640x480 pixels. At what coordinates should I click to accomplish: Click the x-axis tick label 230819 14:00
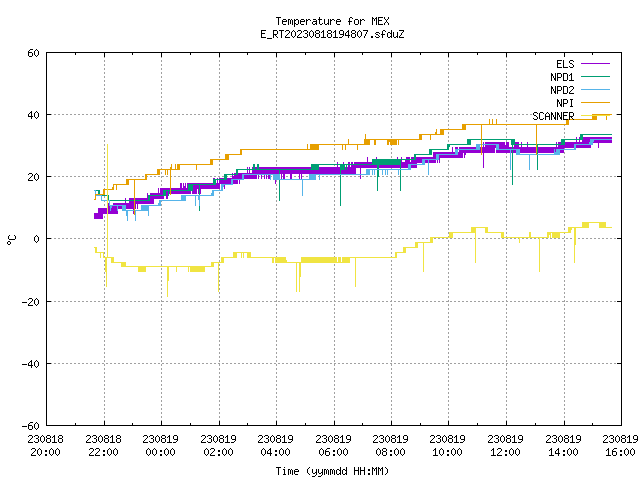tap(564, 446)
